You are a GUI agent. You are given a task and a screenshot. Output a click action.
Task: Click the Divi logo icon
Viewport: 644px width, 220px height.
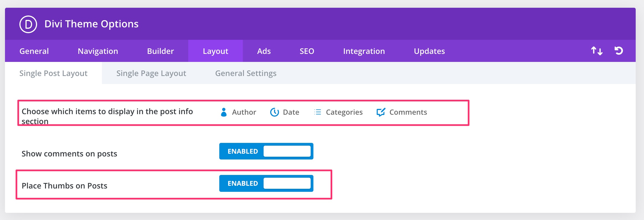pyautogui.click(x=28, y=24)
